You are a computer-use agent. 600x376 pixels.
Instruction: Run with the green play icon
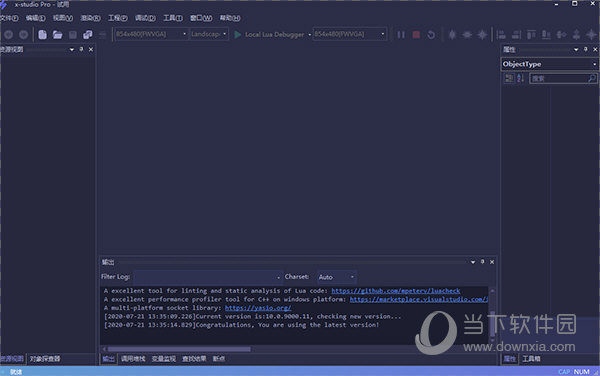pyautogui.click(x=237, y=34)
